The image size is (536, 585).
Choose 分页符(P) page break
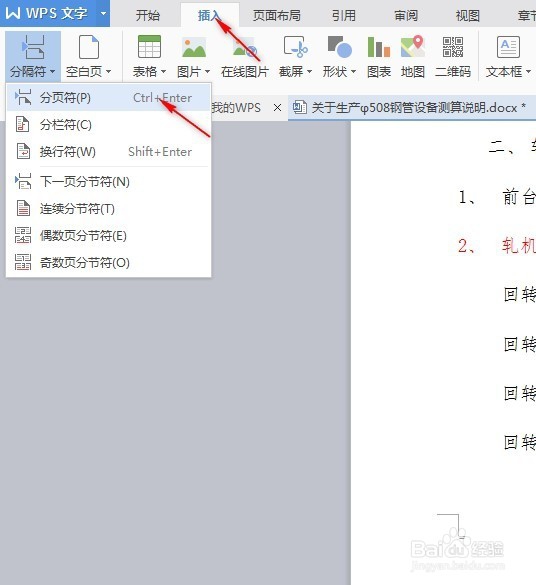point(109,98)
